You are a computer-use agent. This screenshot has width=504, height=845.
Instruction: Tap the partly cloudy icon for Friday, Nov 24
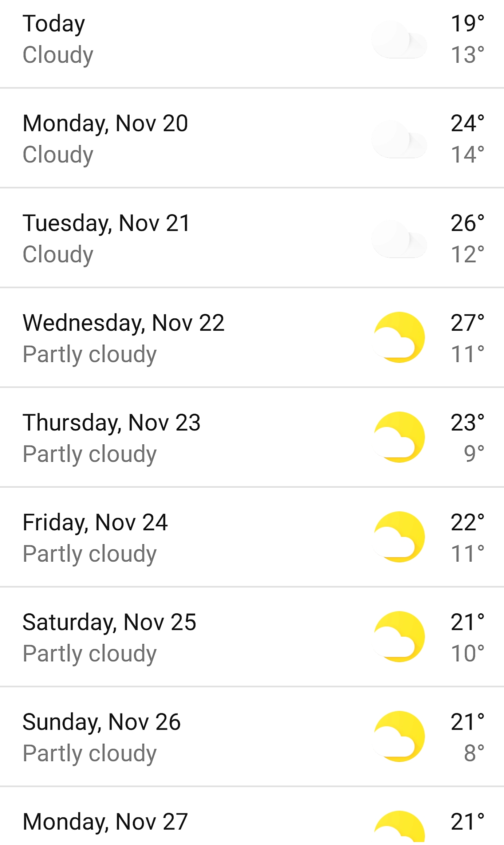(x=399, y=537)
